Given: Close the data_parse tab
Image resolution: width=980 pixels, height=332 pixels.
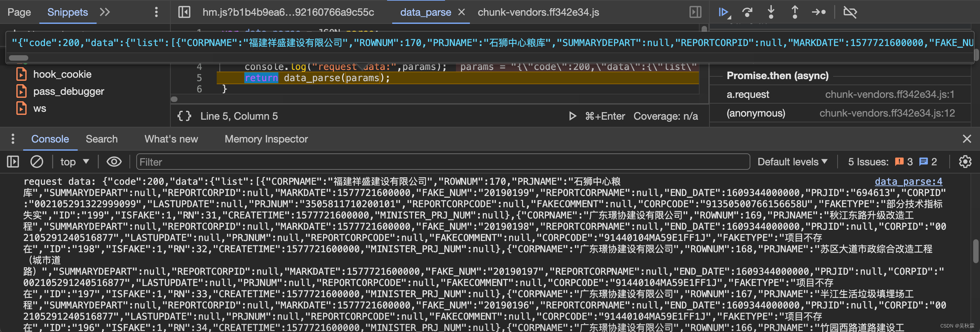Looking at the screenshot, I should (461, 12).
